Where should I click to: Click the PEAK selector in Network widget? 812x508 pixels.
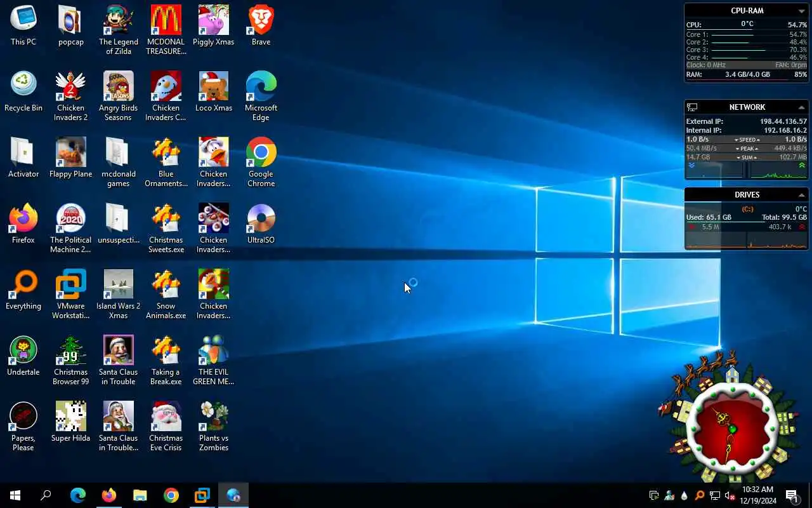pyautogui.click(x=747, y=149)
